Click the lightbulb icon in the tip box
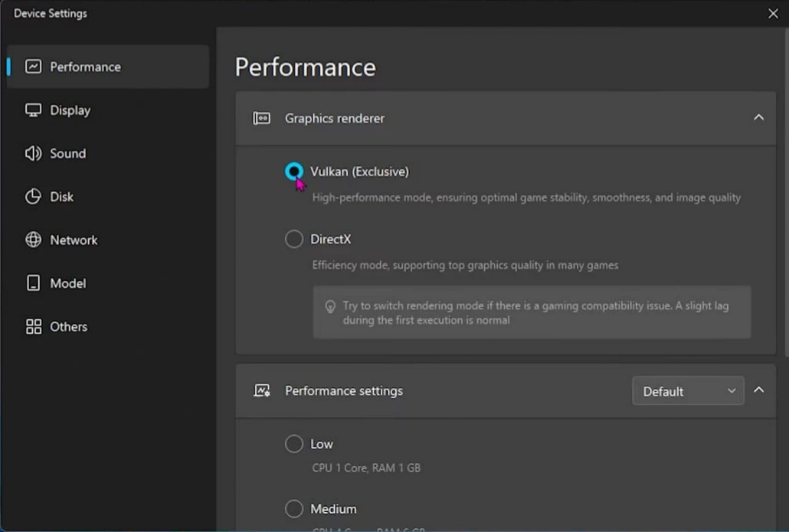Viewport: 789px width, 532px height. coord(330,306)
